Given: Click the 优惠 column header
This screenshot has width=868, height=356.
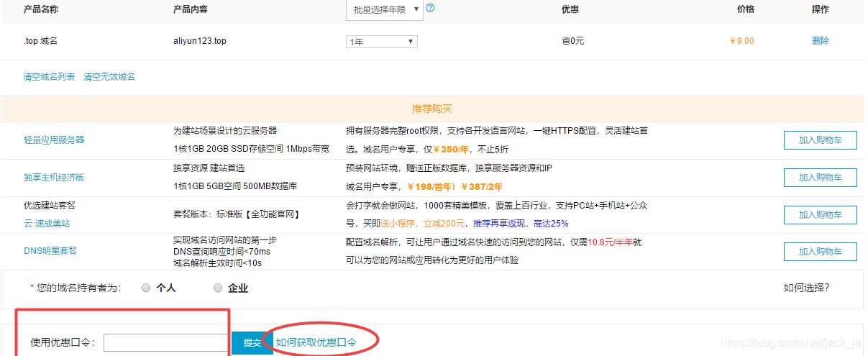Looking at the screenshot, I should (x=570, y=9).
